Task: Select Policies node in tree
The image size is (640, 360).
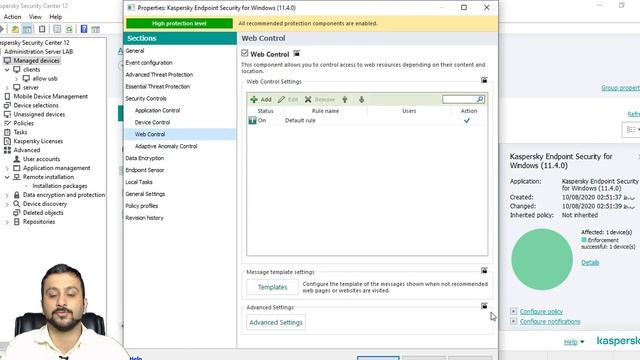Action: click(x=24, y=123)
